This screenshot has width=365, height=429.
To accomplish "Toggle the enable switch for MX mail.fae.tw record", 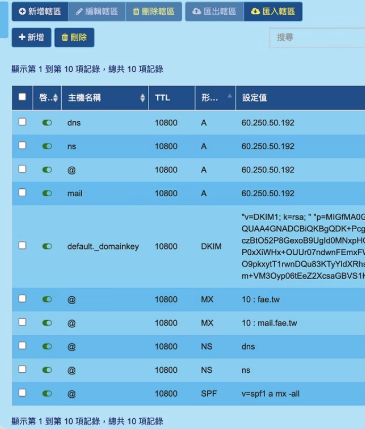I will 47,323.
